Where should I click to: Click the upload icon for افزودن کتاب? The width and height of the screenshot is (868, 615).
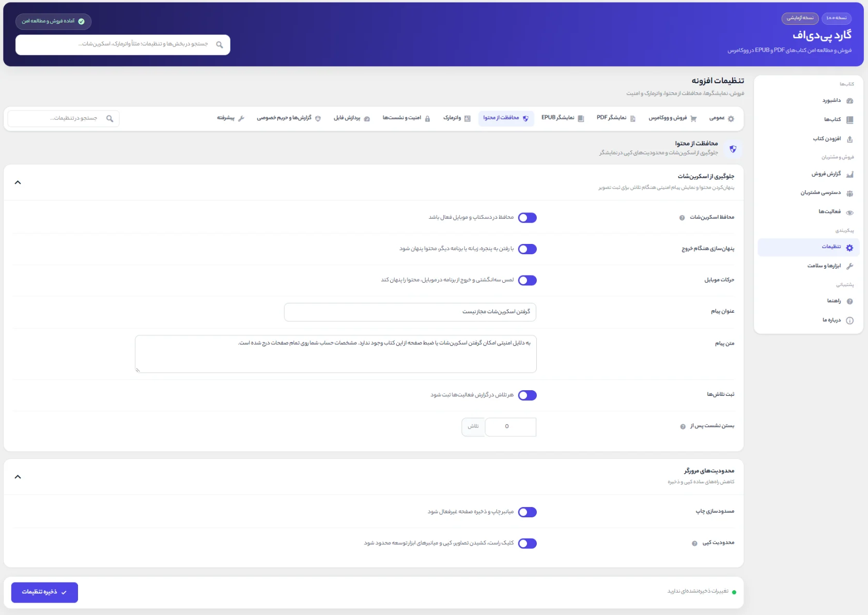[849, 139]
